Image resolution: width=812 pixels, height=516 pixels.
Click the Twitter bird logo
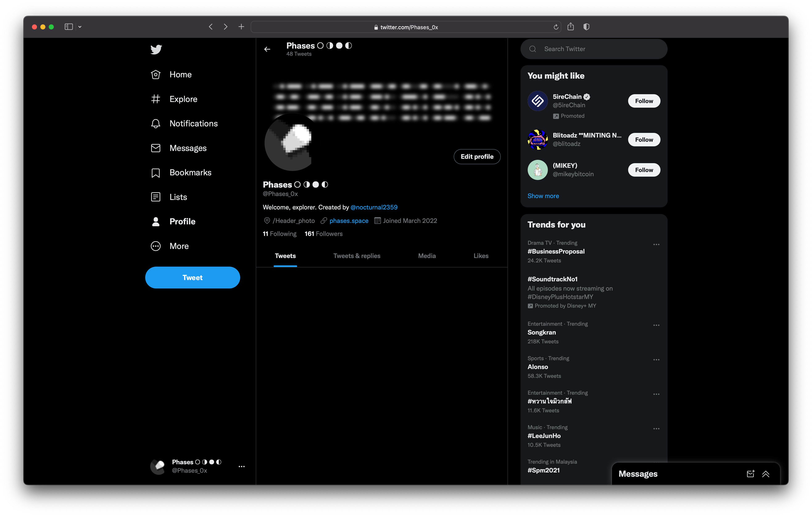click(x=156, y=49)
